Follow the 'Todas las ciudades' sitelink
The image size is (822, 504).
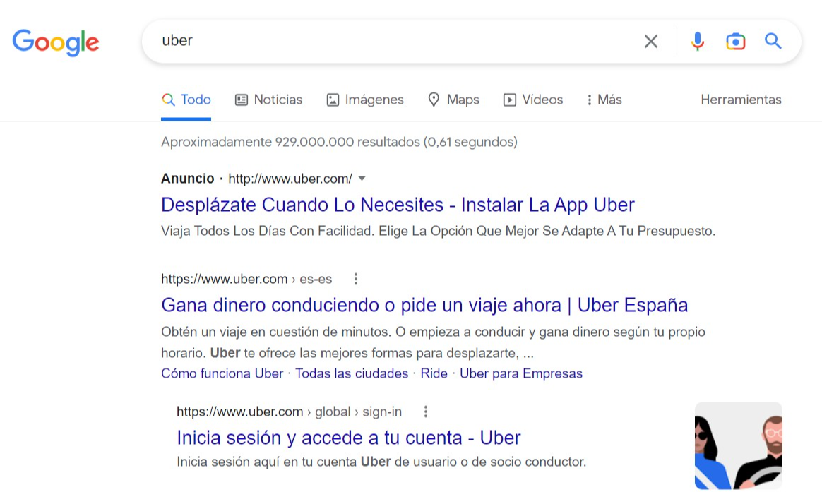tap(352, 373)
